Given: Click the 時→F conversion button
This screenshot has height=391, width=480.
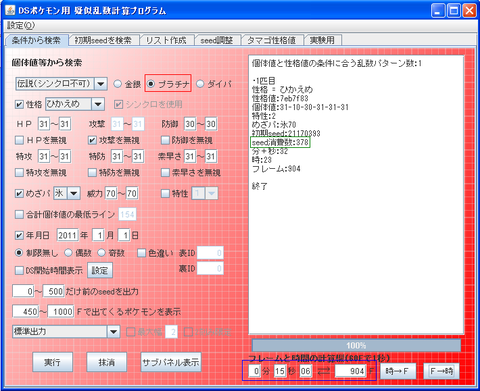Looking at the screenshot, I should pyautogui.click(x=398, y=371).
